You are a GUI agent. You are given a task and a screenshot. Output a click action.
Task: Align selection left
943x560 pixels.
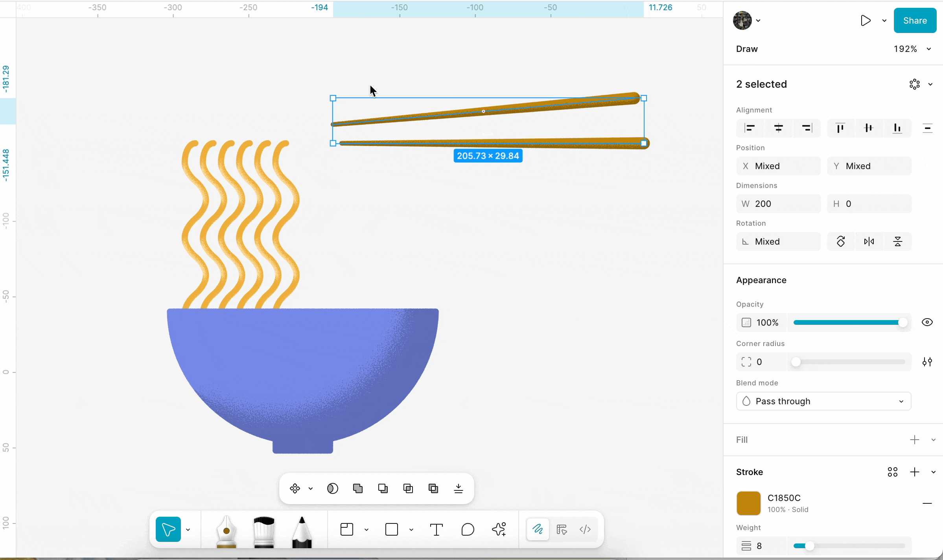coord(750,128)
